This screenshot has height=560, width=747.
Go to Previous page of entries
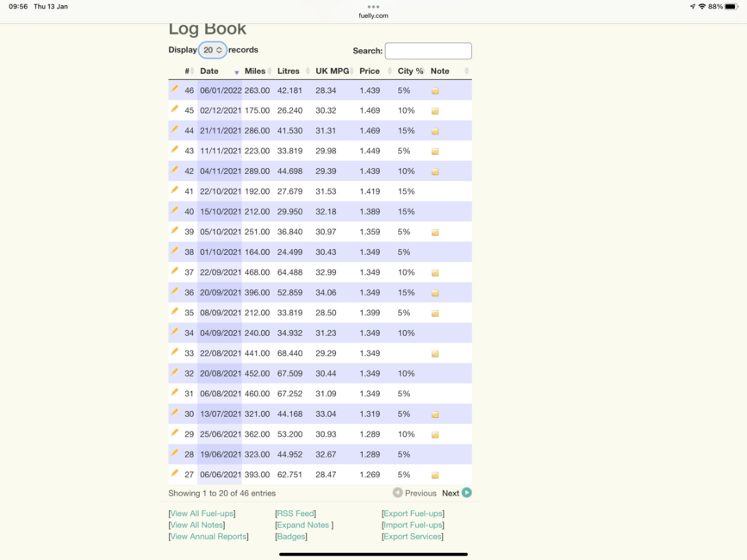414,493
